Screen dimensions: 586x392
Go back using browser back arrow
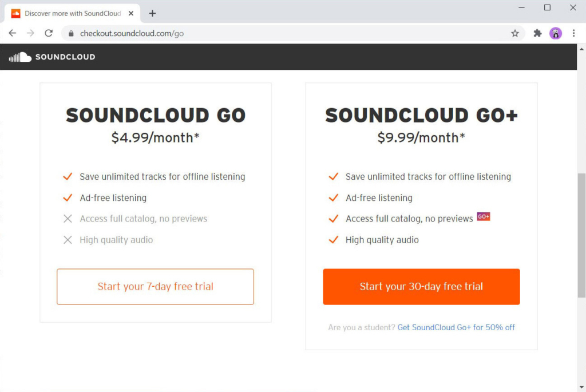click(13, 33)
